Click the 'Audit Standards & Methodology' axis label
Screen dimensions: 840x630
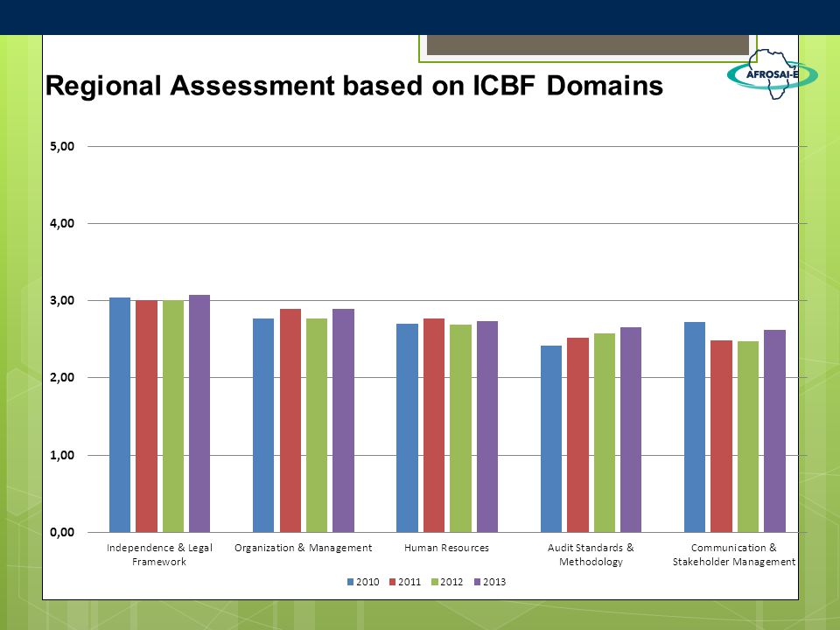[x=591, y=555]
